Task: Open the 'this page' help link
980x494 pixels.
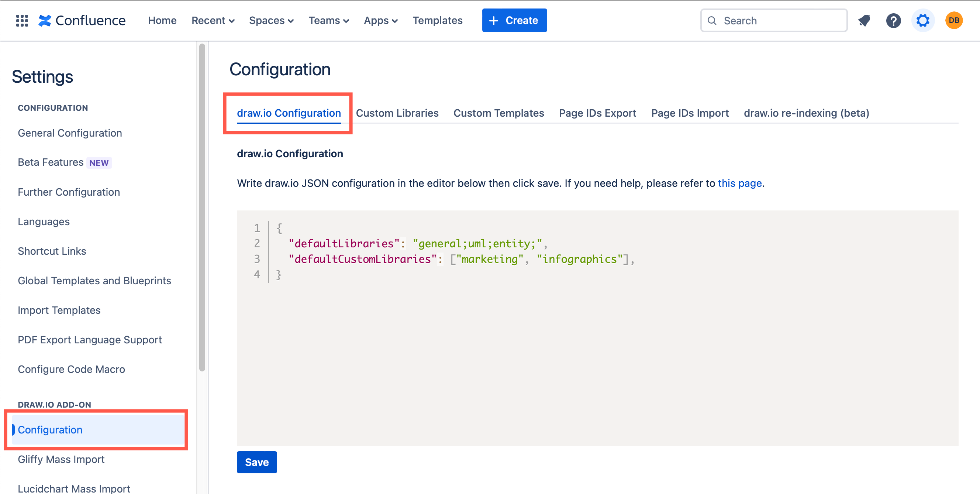Action: coord(739,183)
